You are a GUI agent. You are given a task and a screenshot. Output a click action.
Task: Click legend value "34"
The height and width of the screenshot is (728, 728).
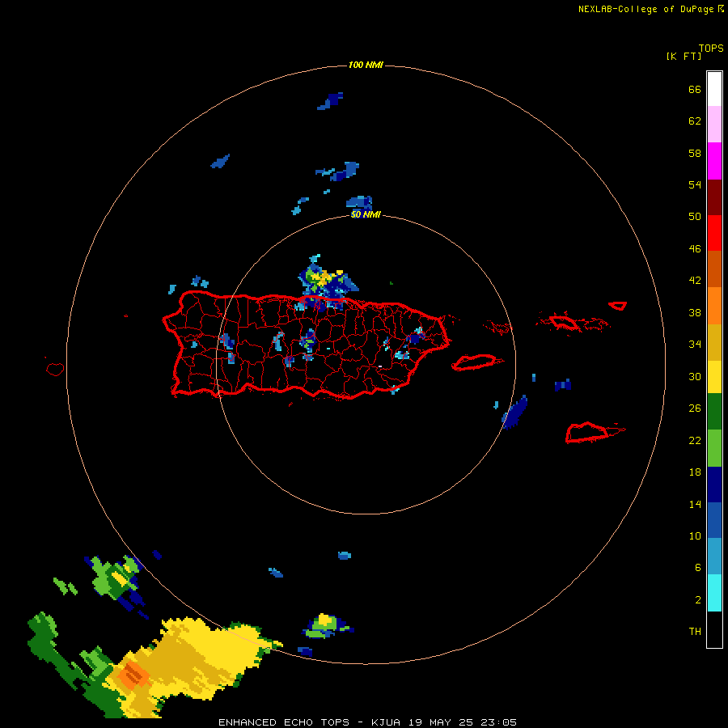tap(695, 345)
